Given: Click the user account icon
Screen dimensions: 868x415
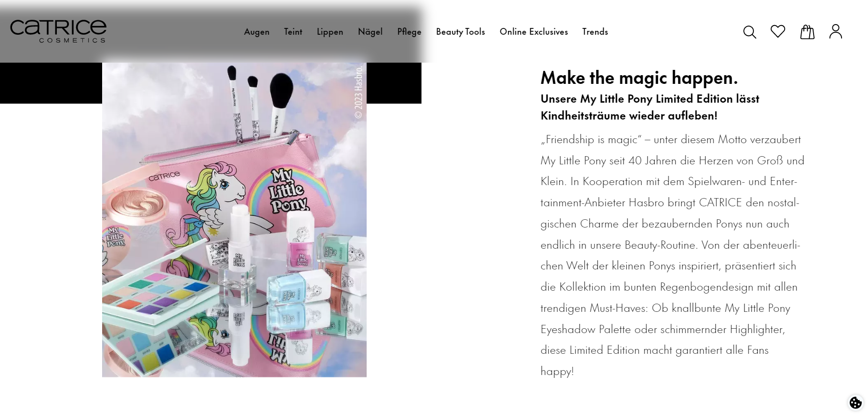Looking at the screenshot, I should tap(836, 32).
